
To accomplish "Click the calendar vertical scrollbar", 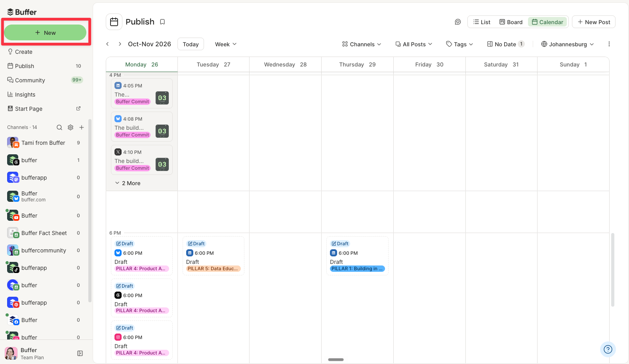I will tap(613, 270).
